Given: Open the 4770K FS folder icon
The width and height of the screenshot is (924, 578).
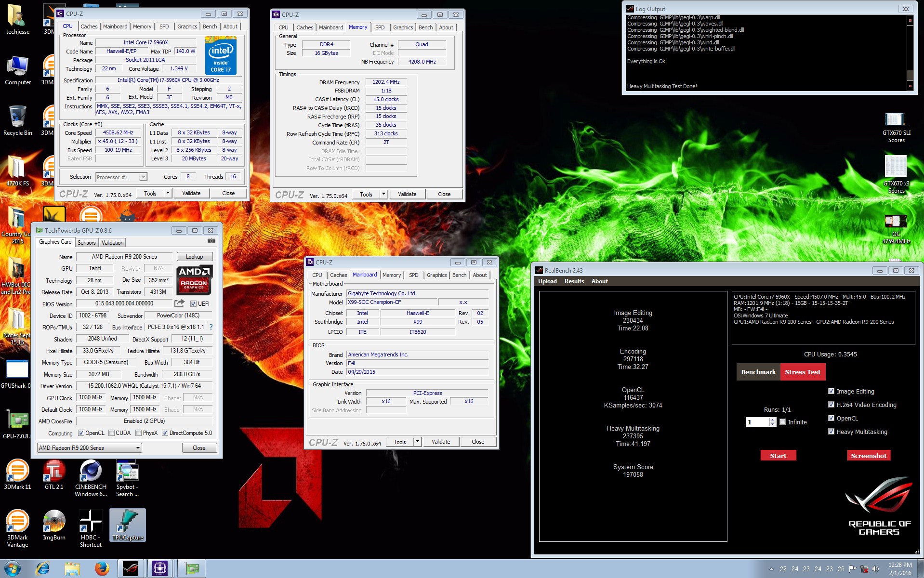Looking at the screenshot, I should coord(17,171).
